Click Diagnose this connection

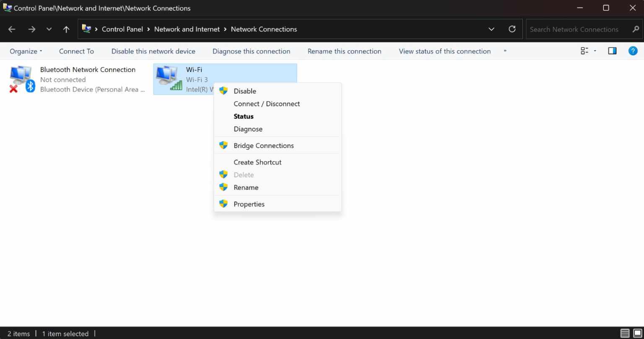coord(251,51)
